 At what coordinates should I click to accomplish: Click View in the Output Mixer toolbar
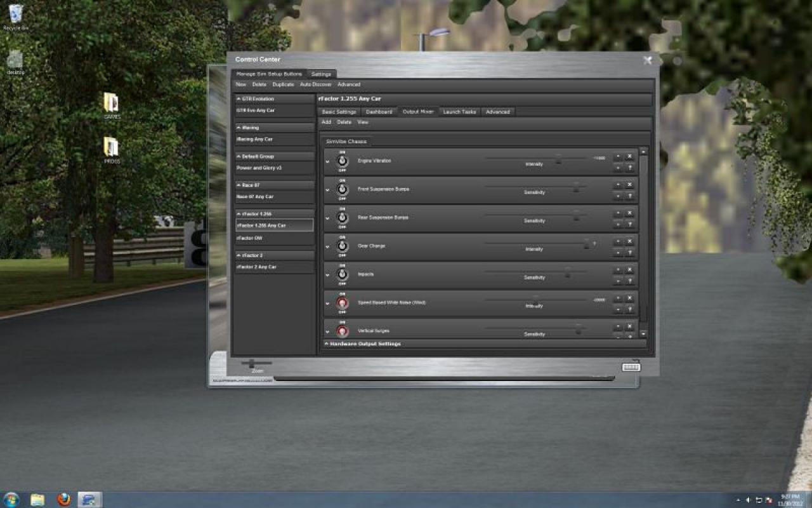click(363, 122)
